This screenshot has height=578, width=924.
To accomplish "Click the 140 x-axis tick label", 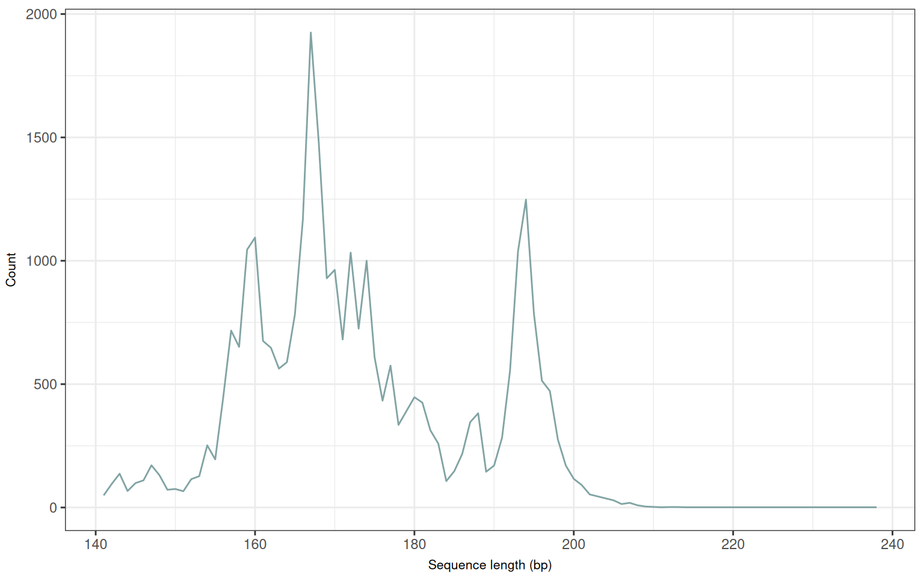I will pos(96,544).
